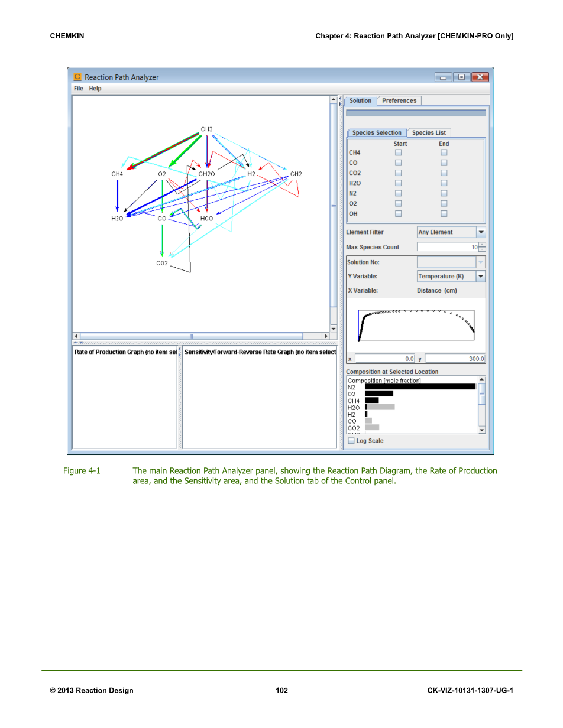The height and width of the screenshot is (728, 563).
Task: Open the Y Variable dropdown
Action: (451, 276)
